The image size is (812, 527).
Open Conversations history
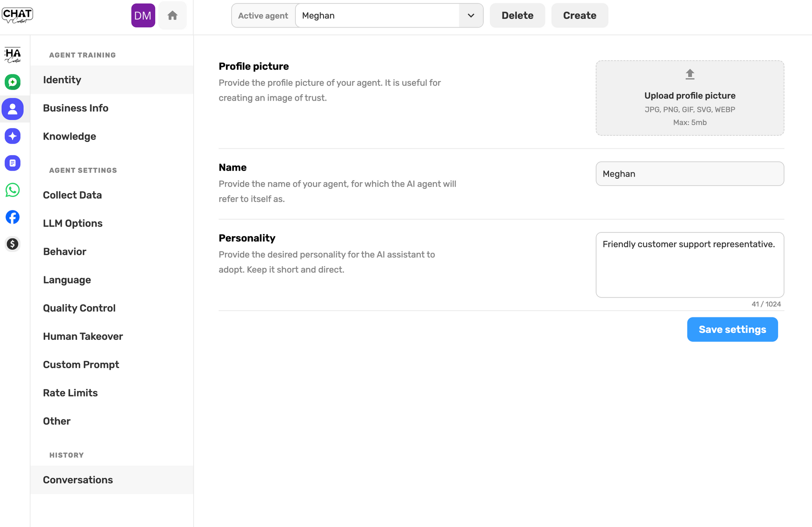78,480
